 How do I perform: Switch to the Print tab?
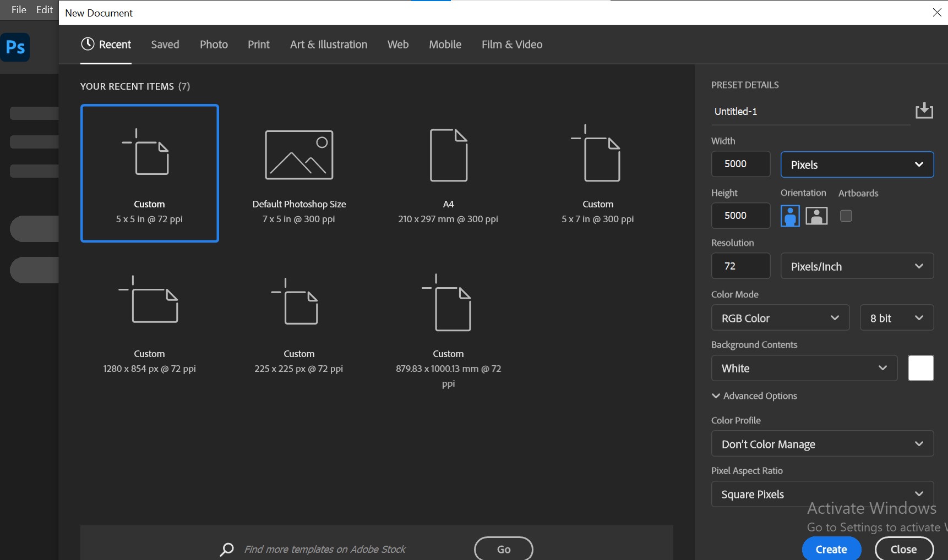(259, 45)
